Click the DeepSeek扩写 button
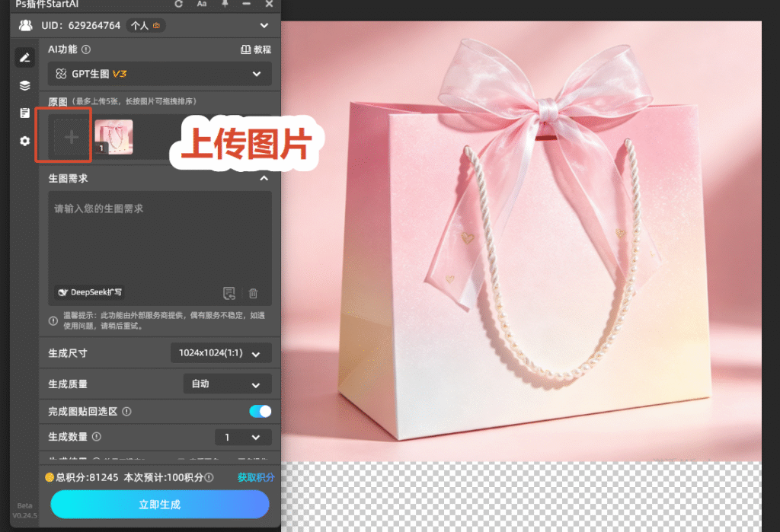 pyautogui.click(x=90, y=292)
